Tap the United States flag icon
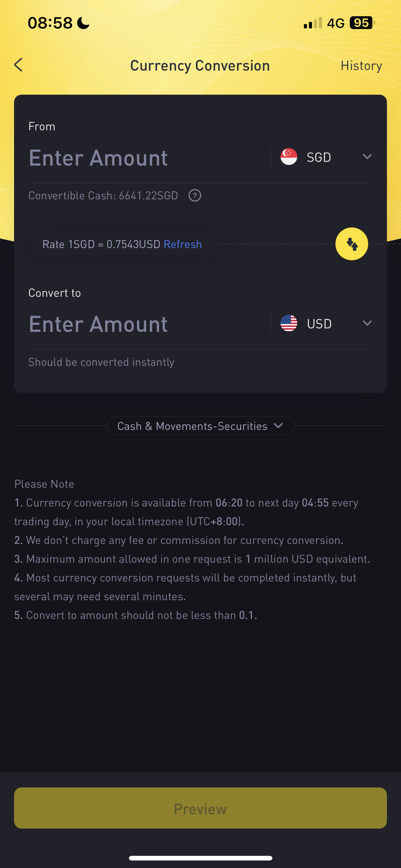401x868 pixels. [x=289, y=323]
